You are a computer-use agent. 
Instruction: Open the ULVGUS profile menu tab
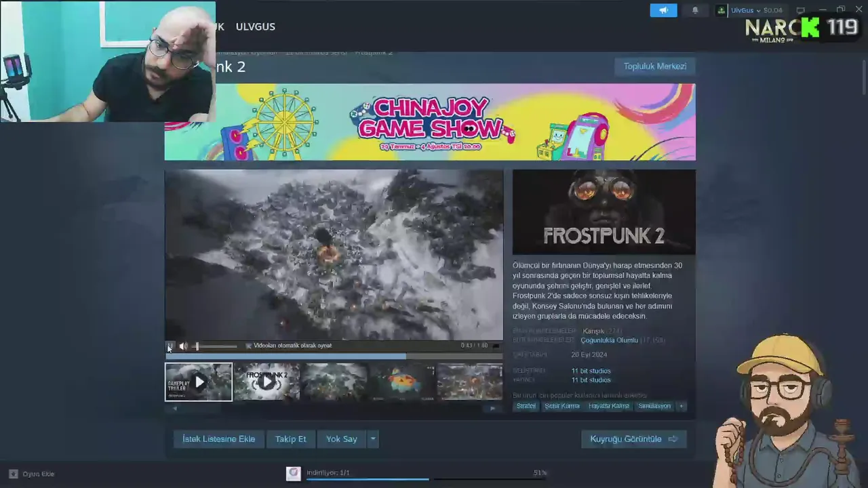[255, 26]
